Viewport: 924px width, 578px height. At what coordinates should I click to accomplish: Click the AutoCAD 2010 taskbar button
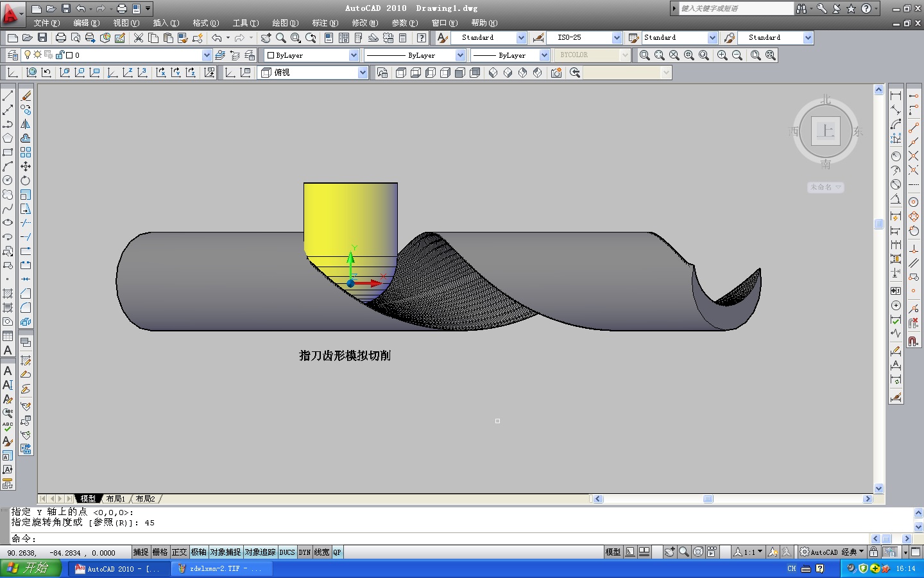[119, 569]
